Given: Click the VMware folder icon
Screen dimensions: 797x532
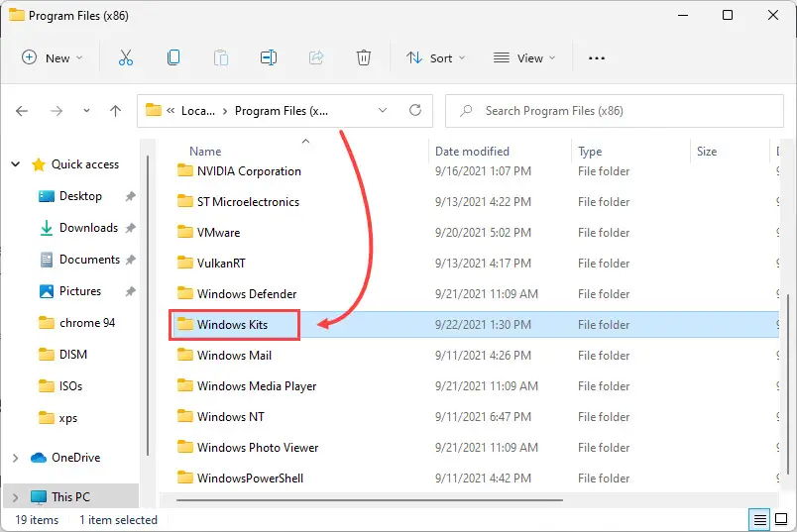Looking at the screenshot, I should coord(185,232).
